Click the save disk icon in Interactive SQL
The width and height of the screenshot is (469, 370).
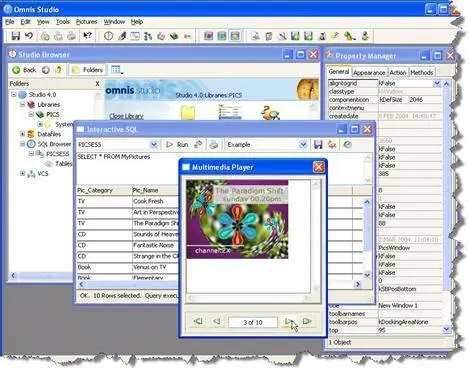click(x=318, y=145)
